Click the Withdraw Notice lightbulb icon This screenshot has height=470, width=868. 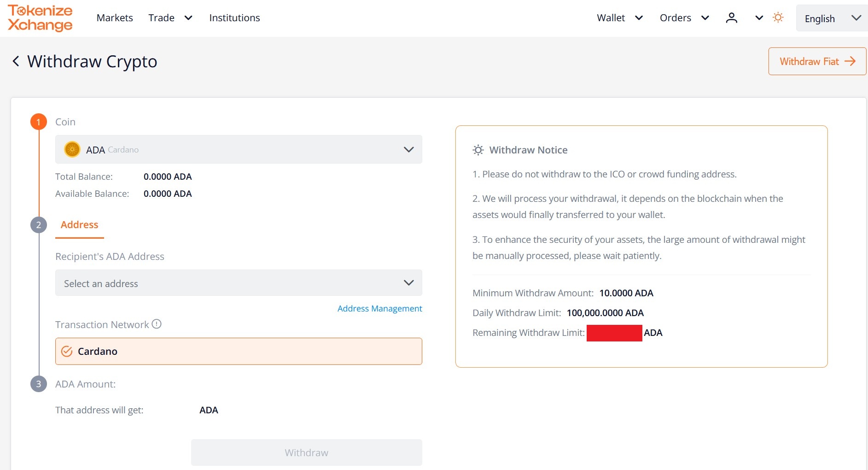(x=478, y=150)
